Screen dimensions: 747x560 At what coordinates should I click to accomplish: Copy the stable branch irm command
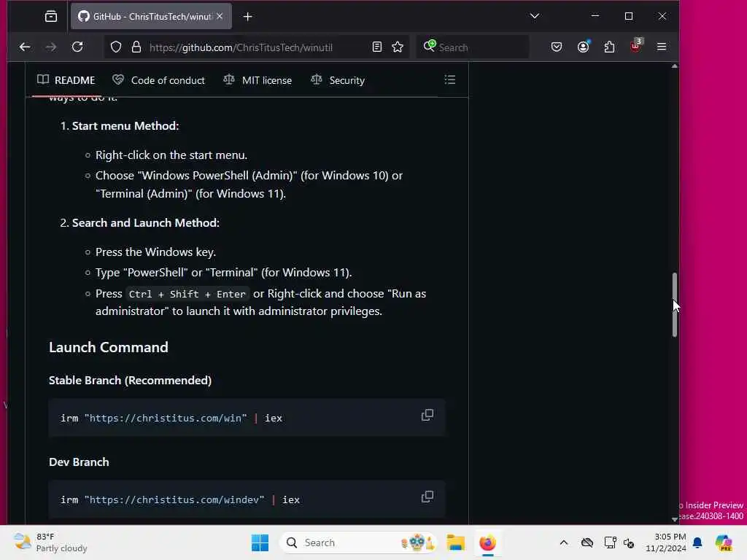[427, 415]
